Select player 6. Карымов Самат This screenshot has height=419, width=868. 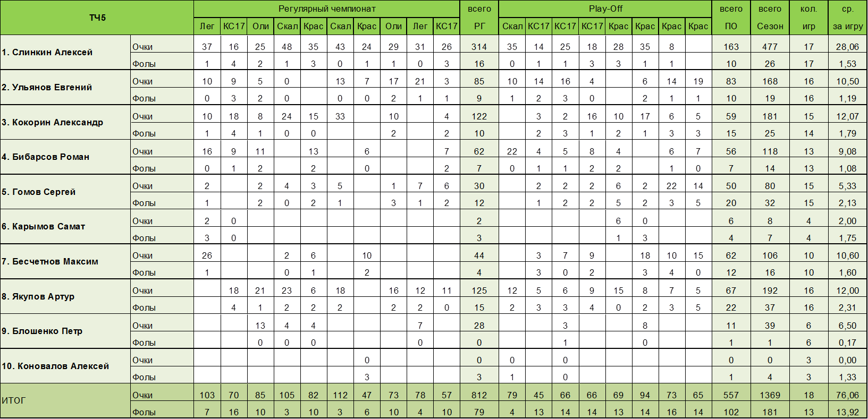[x=65, y=226]
